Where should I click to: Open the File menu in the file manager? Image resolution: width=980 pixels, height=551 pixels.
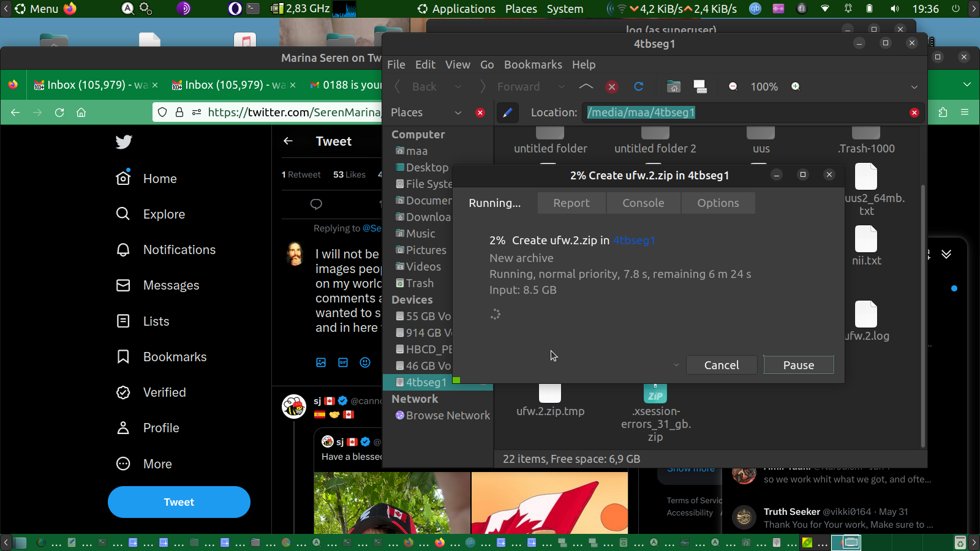(396, 65)
